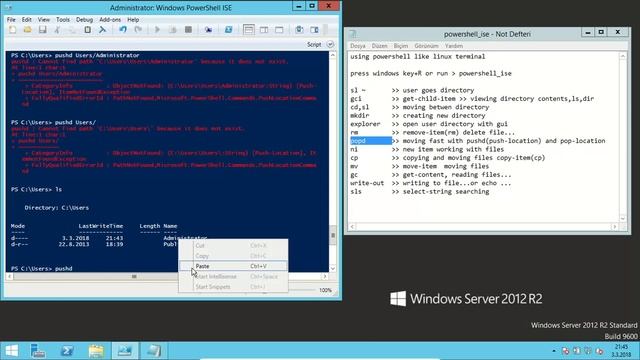The width and height of the screenshot is (640, 360).
Task: Show Script Pane Right layout icon
Action: click(264, 30)
